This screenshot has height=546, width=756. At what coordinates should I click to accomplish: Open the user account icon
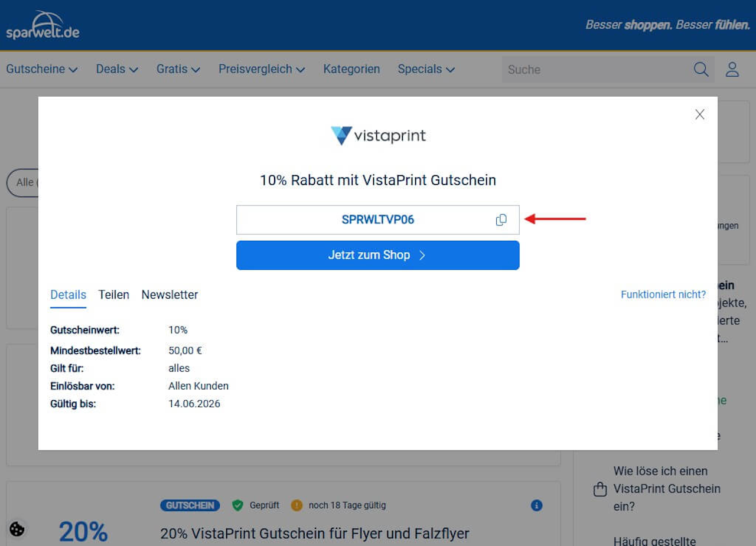point(732,70)
